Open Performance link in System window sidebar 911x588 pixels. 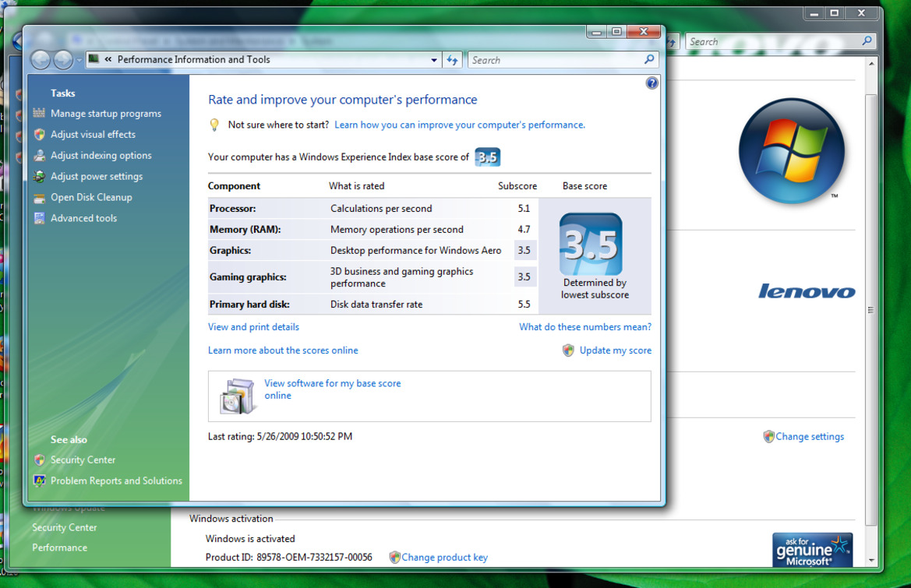pos(60,548)
